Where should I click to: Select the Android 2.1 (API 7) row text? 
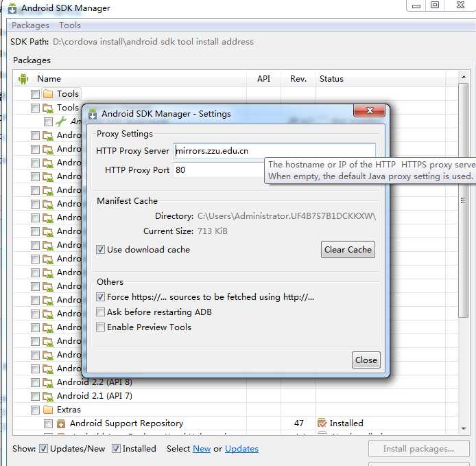(95, 396)
